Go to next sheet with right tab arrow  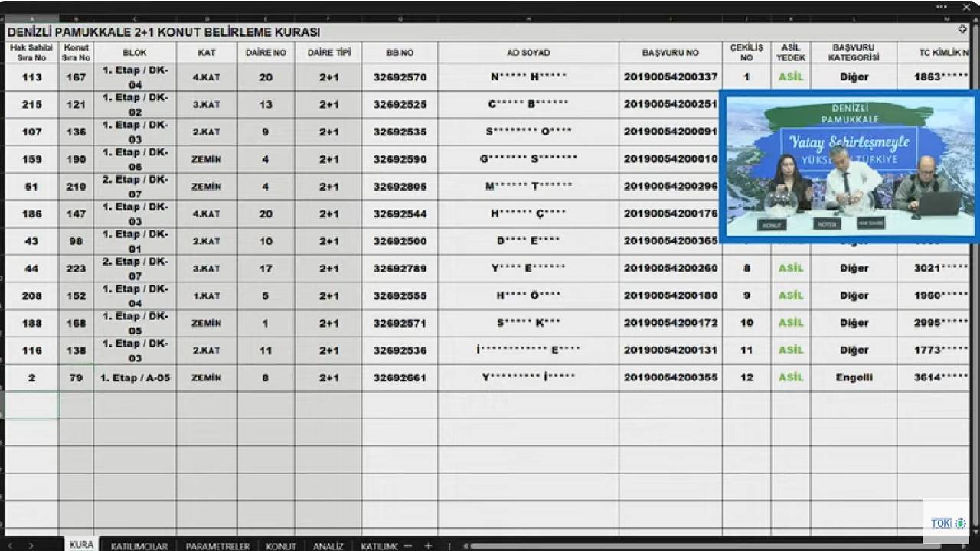click(x=31, y=546)
